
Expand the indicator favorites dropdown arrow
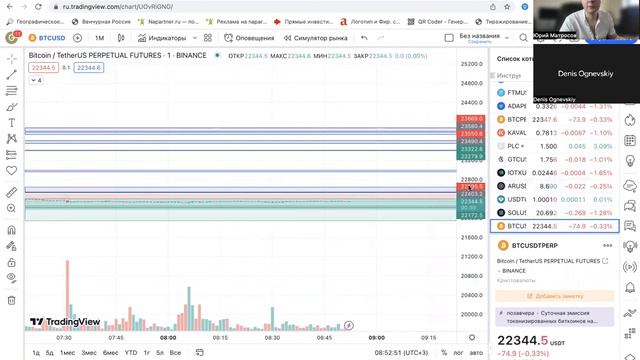pyautogui.click(x=195, y=38)
